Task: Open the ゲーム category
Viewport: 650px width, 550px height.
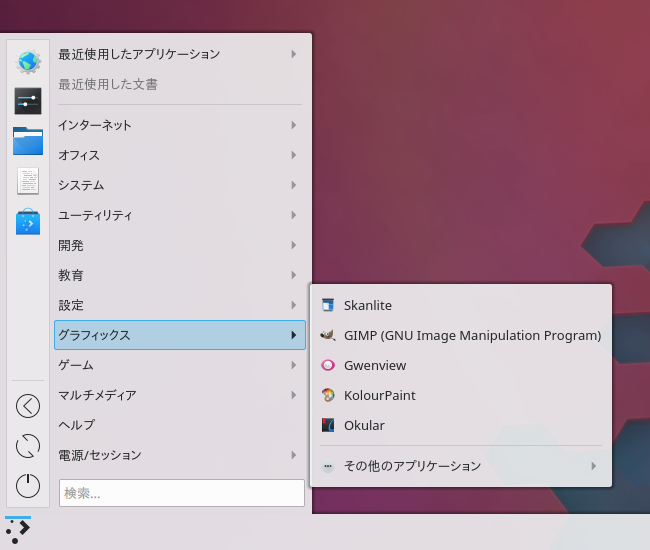Action: [180, 365]
